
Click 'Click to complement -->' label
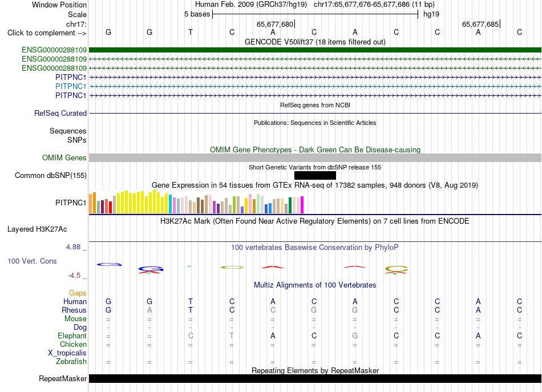[x=47, y=33]
